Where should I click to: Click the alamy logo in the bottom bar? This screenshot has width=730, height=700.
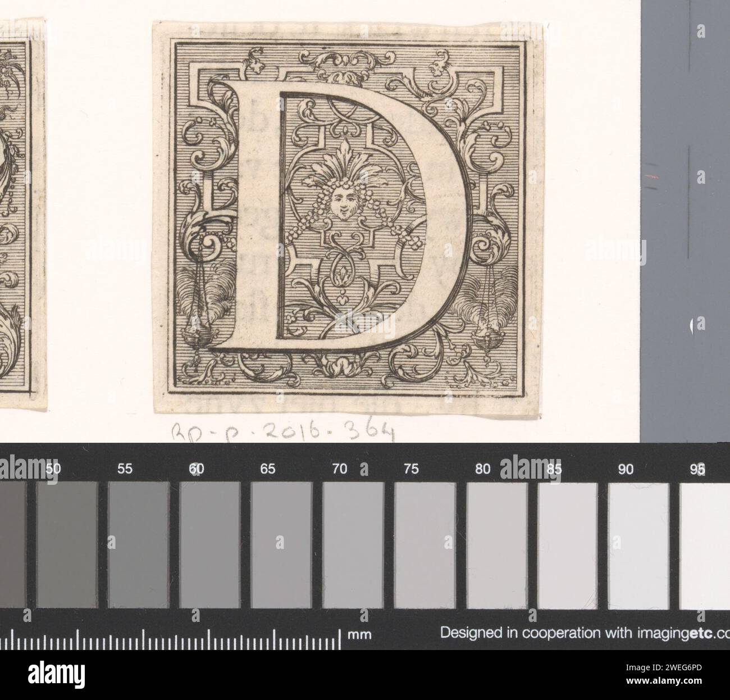pyautogui.click(x=55, y=674)
